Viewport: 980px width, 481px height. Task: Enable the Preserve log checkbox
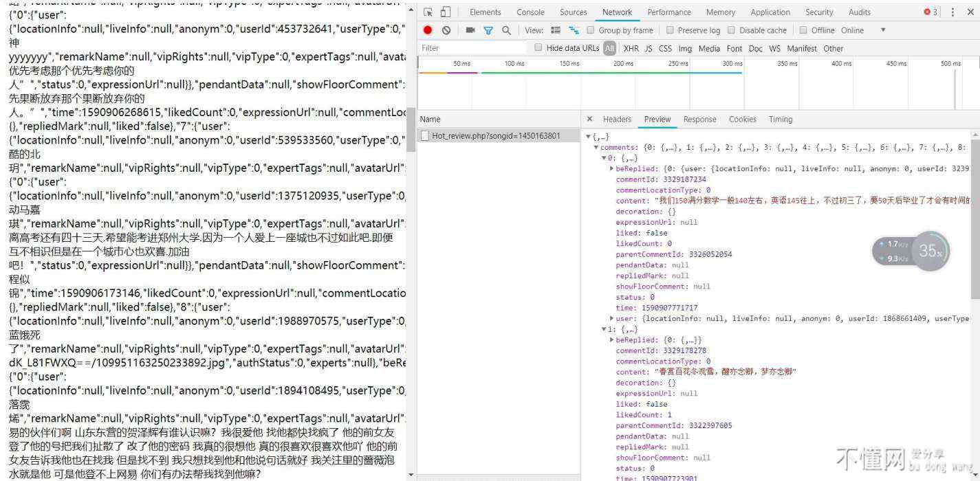coord(670,30)
